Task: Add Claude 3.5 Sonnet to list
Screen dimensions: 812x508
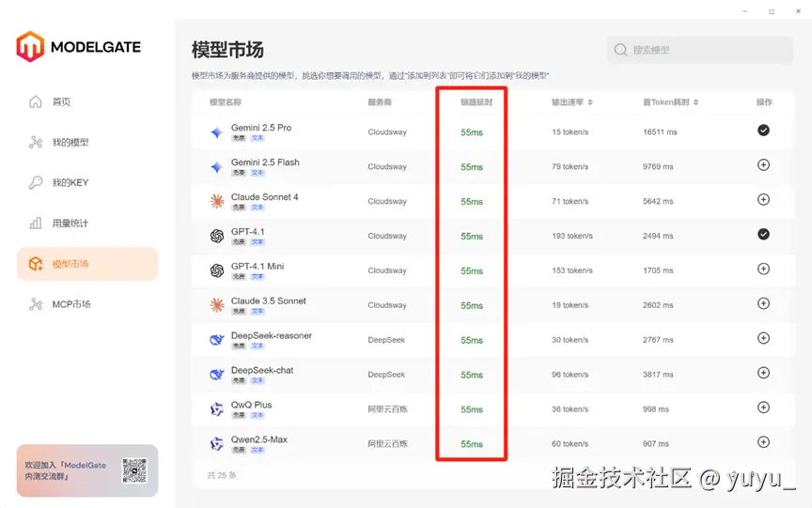Action: pos(763,303)
